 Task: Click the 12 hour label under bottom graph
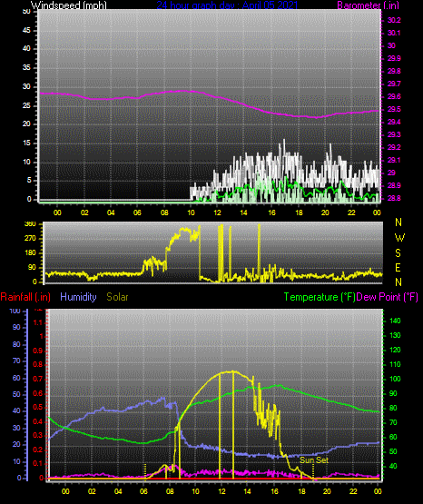point(221,491)
